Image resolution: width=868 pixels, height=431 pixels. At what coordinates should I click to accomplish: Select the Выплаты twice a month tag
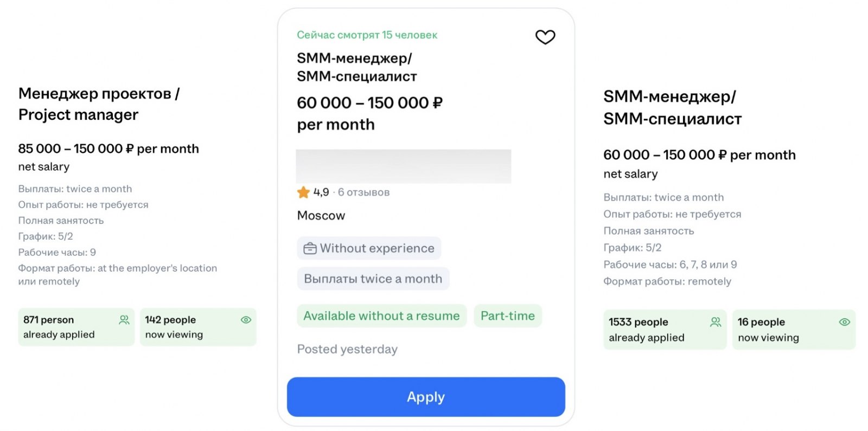point(373,279)
